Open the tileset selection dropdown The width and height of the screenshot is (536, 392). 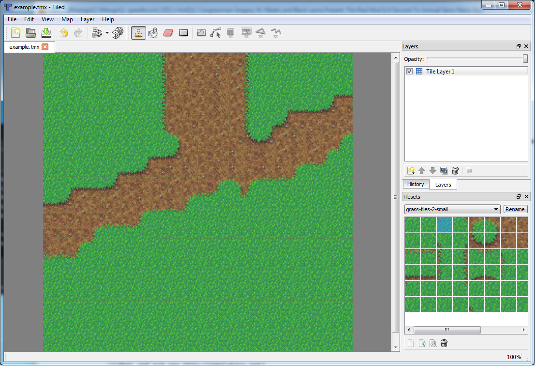point(495,209)
